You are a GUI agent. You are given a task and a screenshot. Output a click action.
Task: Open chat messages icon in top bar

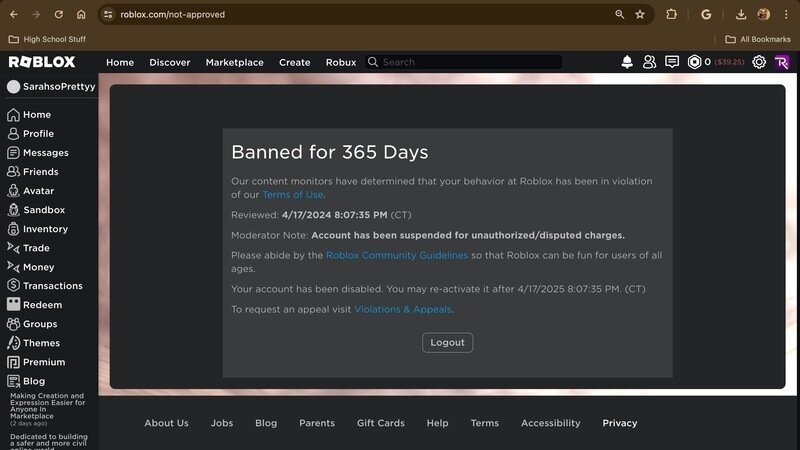[x=672, y=62]
